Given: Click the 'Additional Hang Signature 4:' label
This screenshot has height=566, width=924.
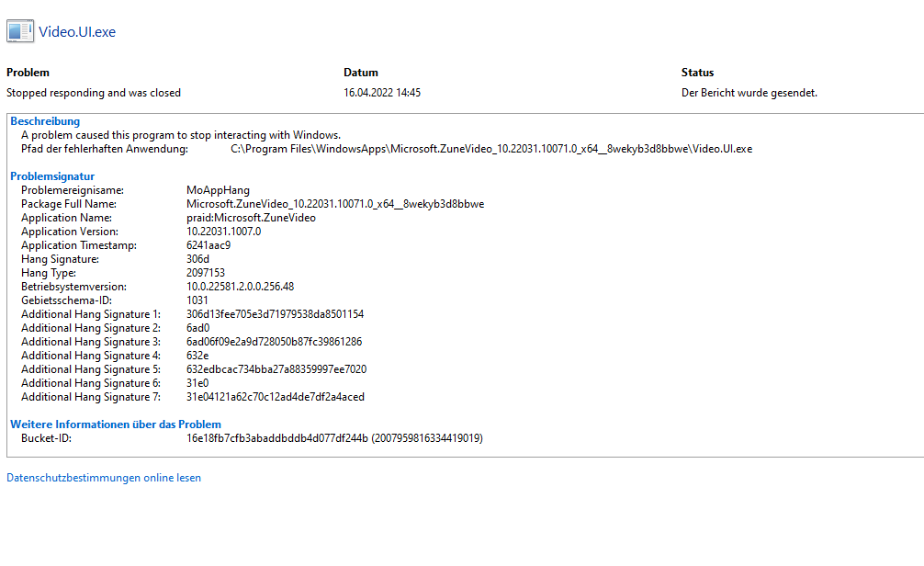Looking at the screenshot, I should point(91,356).
